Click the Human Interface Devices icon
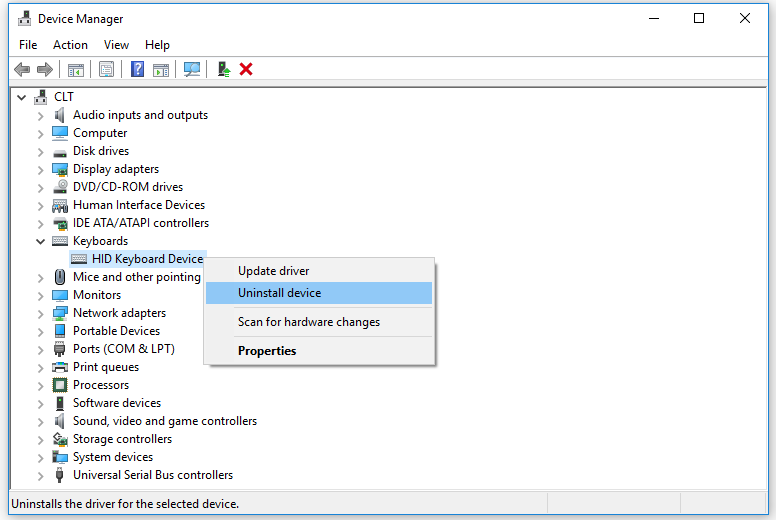The width and height of the screenshot is (776, 520). [60, 205]
